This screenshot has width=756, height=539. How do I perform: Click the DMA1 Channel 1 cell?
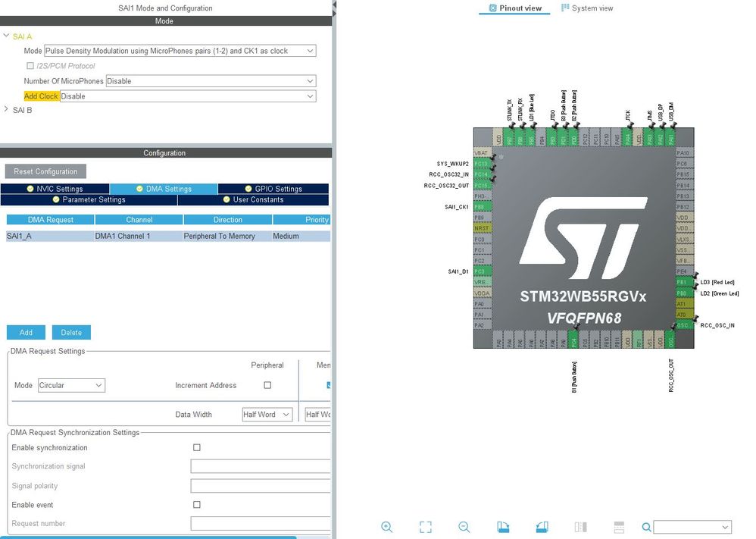tap(139, 236)
